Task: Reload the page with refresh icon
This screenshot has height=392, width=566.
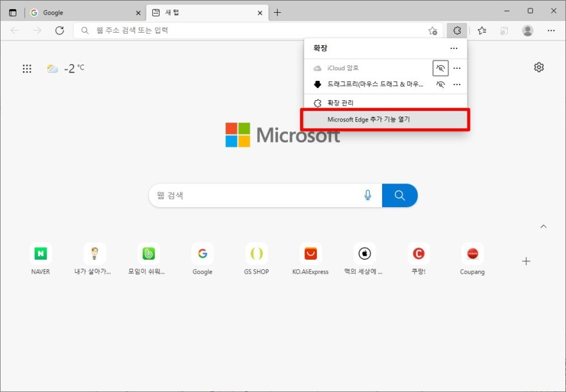Action: tap(59, 30)
